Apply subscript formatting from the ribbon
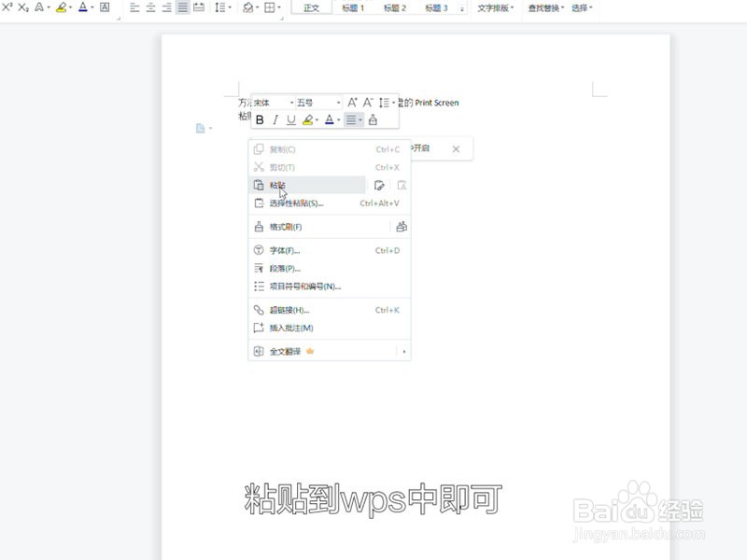 click(x=23, y=7)
